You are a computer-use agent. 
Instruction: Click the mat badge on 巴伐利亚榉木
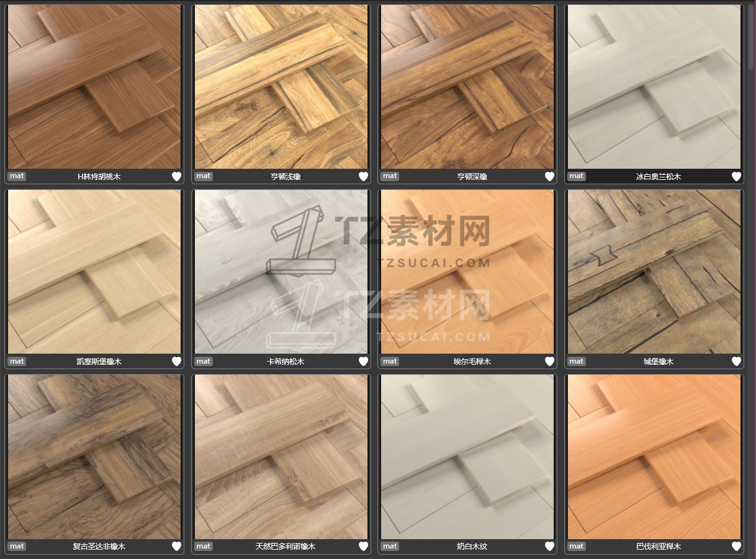(x=577, y=546)
